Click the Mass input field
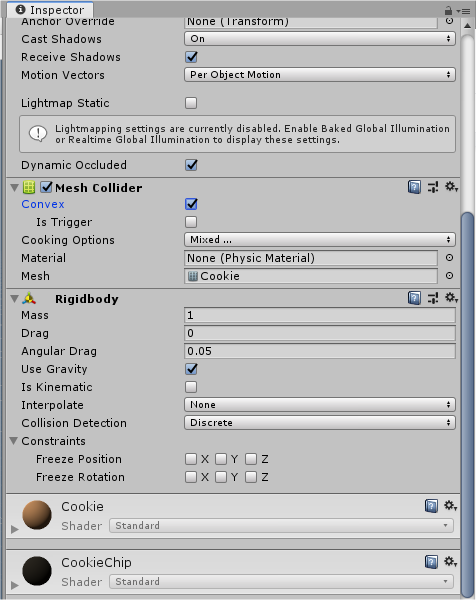The height and width of the screenshot is (600, 476). tap(320, 315)
